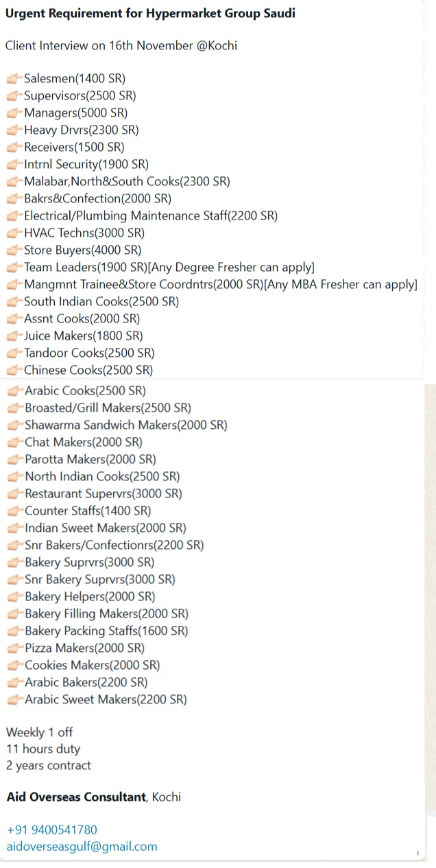436x868 pixels.
Task: Open the aidoverseasgulf@gmail.com email link
Action: click(82, 847)
